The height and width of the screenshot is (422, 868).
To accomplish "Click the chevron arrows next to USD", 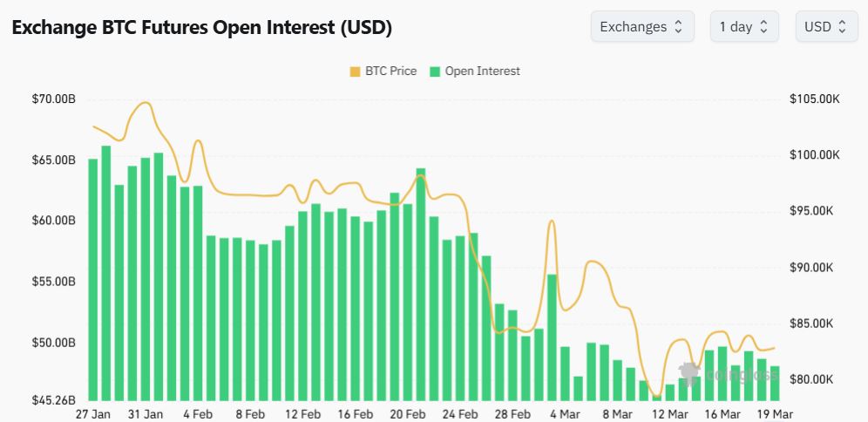I will coord(842,26).
